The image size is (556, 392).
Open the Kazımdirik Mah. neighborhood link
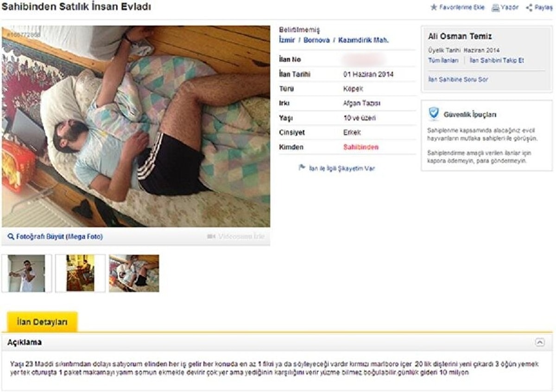363,40
